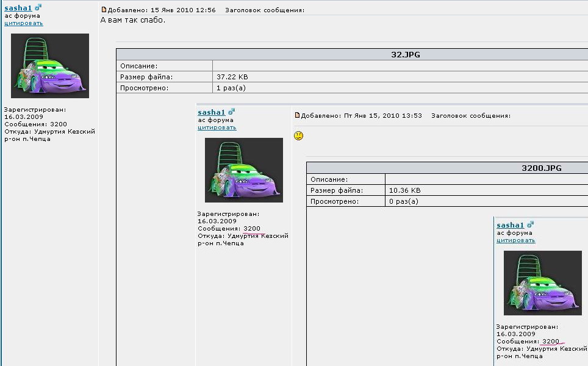Click 'цитировать' in the outermost post
Screen dimensions: 588x366
24,23
